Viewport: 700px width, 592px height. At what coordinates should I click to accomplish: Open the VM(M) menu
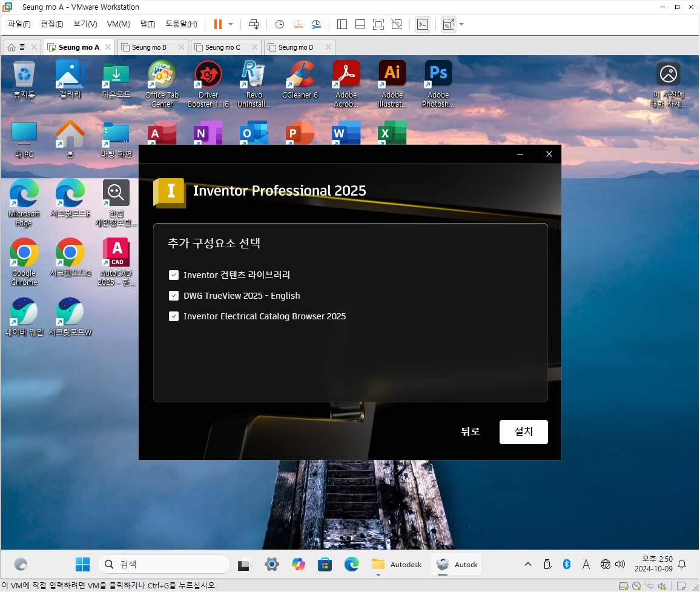(x=118, y=24)
